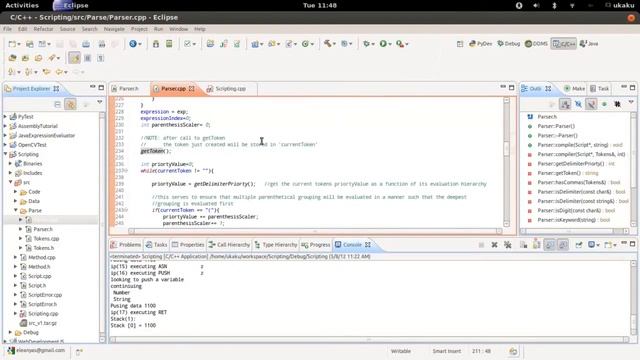This screenshot has width=640, height=360.
Task: Select ScriptError.cpp in Project Explorer
Action: (45, 295)
